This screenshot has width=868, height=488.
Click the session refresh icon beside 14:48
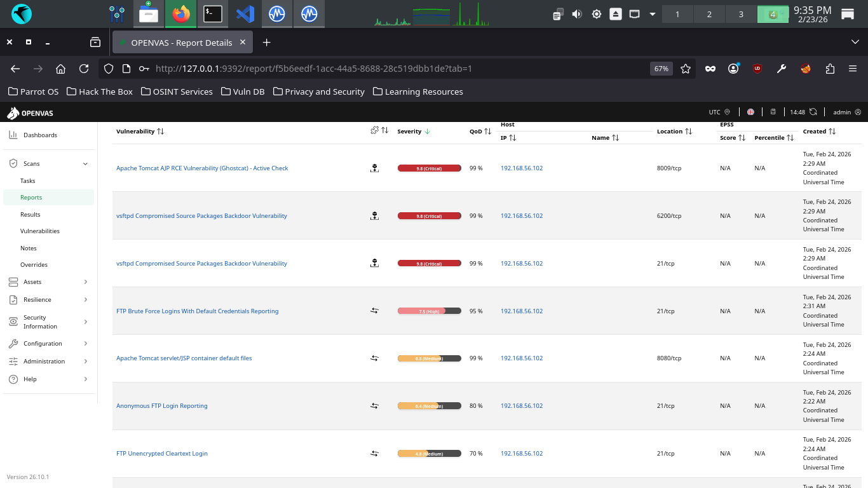(813, 112)
